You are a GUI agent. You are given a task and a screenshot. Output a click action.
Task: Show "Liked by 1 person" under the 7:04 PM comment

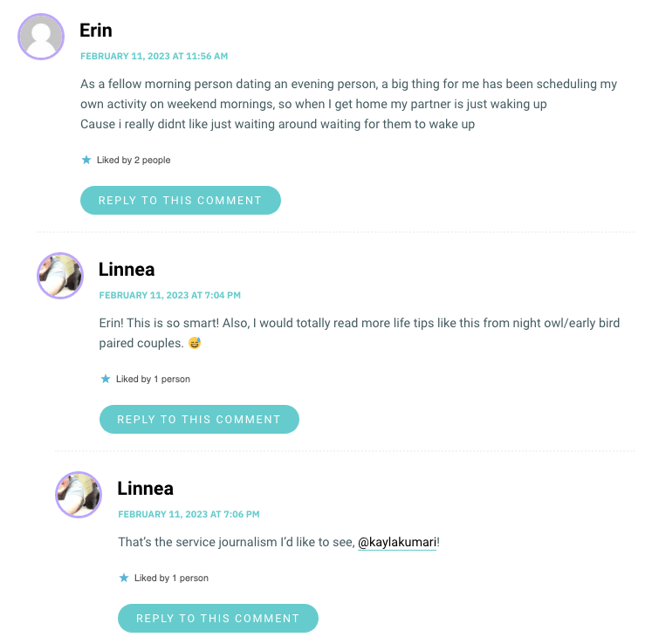click(153, 380)
